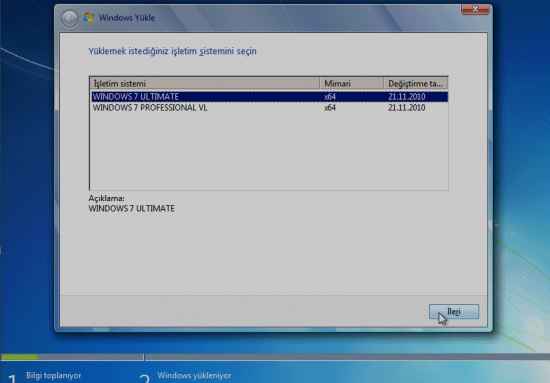The height and width of the screenshot is (383, 550).
Task: Select the WINDOWS 7 PROFESSIONAL VL row
Action: (x=269, y=107)
